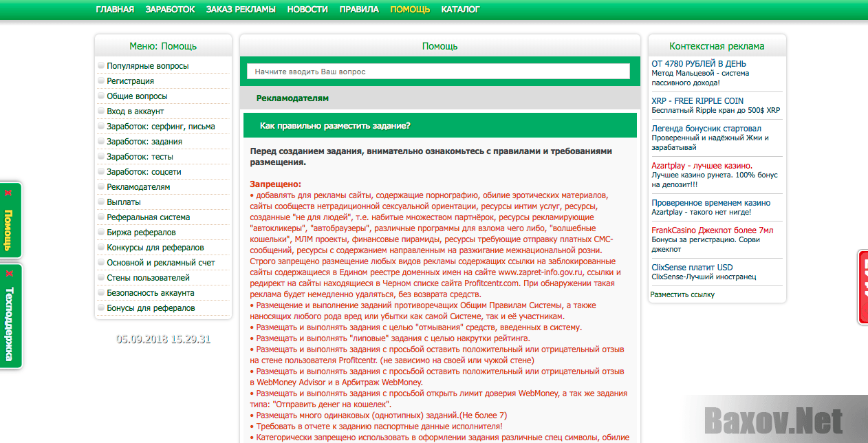Switch to the КАТАЛОГ tab
Viewport: 868px width, 443px height.
(x=461, y=10)
